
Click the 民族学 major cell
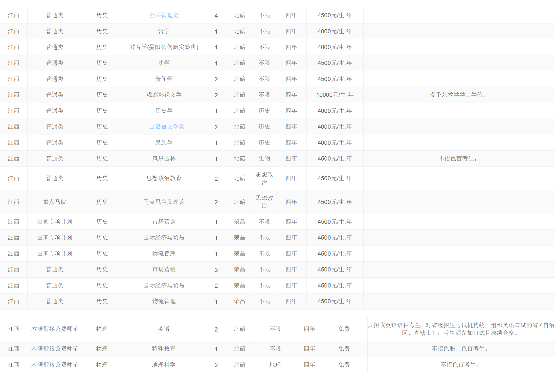[x=164, y=143]
